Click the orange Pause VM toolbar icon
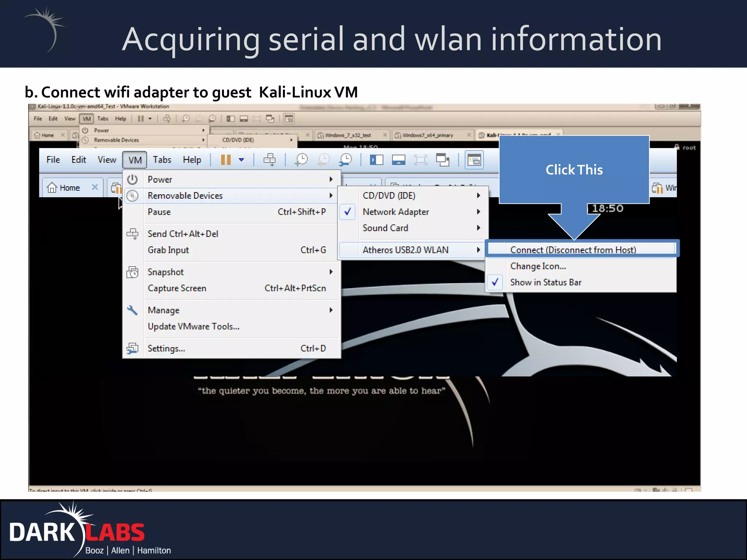 point(226,160)
